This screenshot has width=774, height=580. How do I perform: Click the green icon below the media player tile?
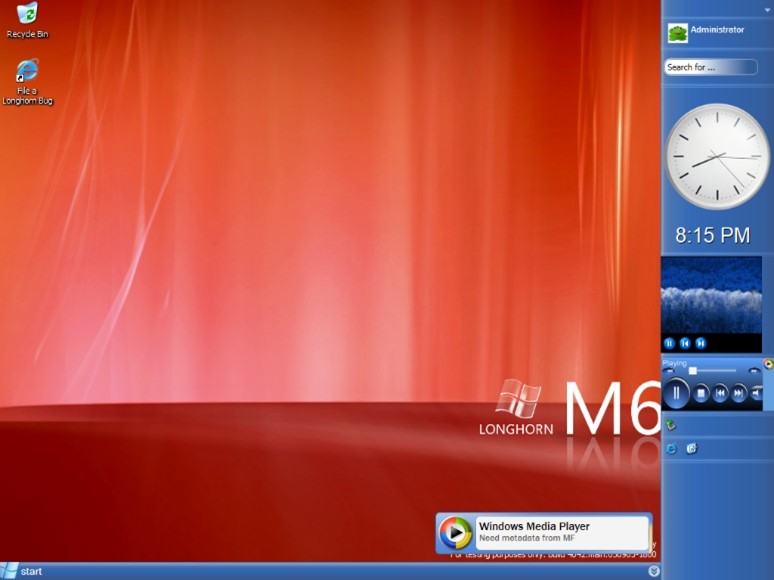pos(670,425)
